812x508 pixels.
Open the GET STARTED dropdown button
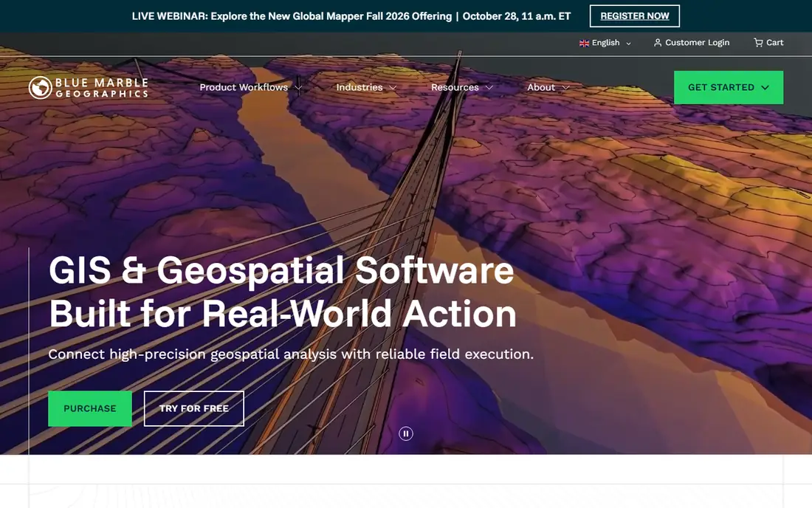[729, 88]
